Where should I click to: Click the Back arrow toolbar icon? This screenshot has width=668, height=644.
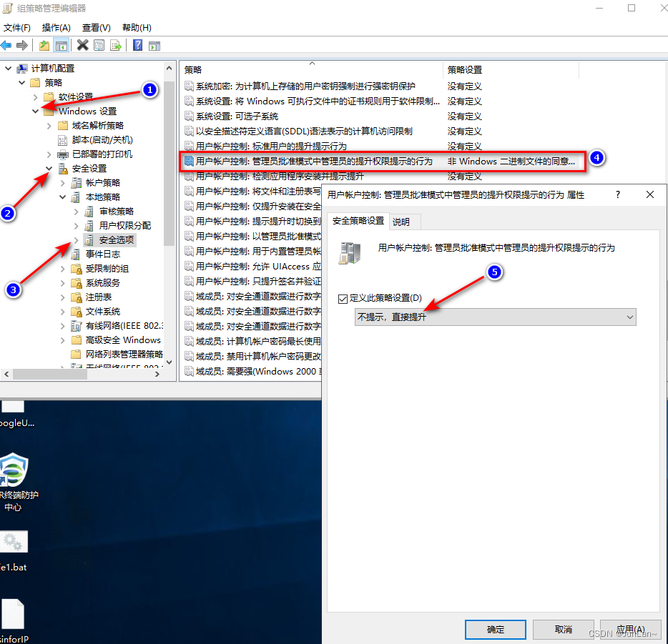click(6, 45)
